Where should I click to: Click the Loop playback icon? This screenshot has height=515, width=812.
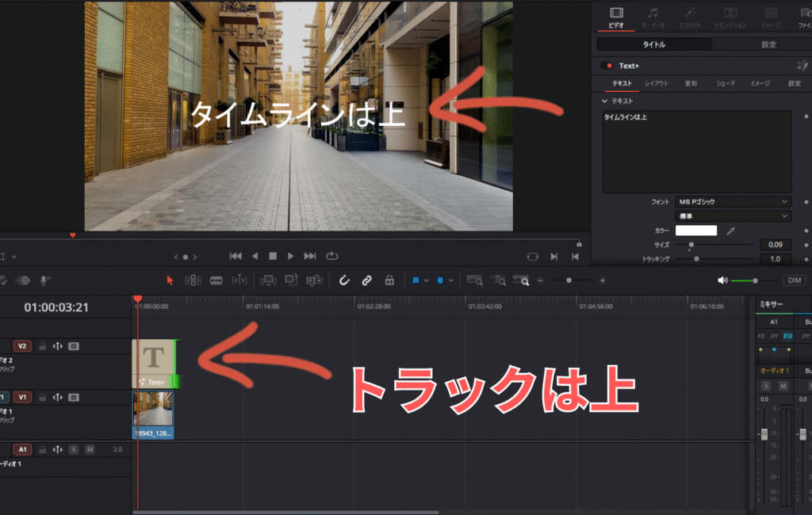pyautogui.click(x=331, y=256)
